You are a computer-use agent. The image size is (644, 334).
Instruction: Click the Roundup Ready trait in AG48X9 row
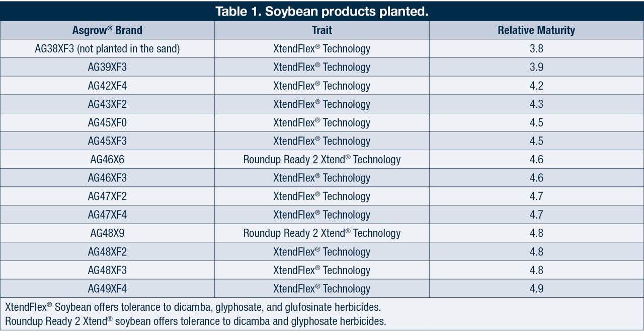tap(322, 233)
